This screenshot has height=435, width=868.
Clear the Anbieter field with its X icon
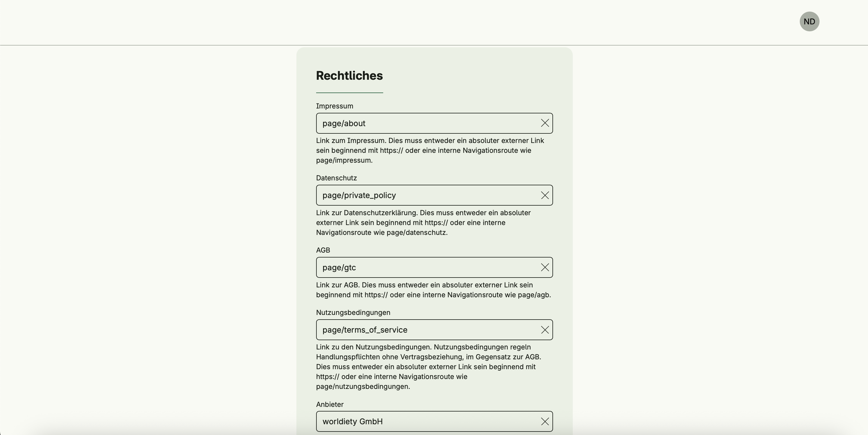click(545, 422)
